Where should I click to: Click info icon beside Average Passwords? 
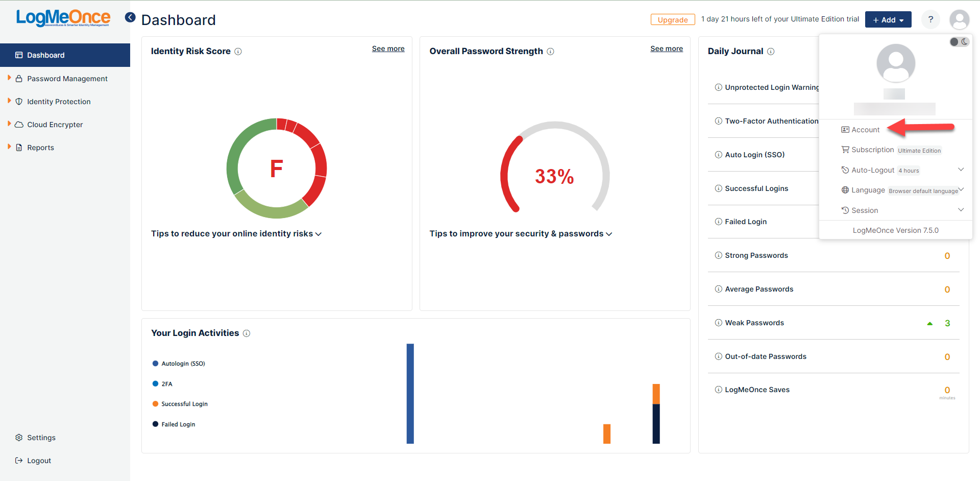point(719,289)
